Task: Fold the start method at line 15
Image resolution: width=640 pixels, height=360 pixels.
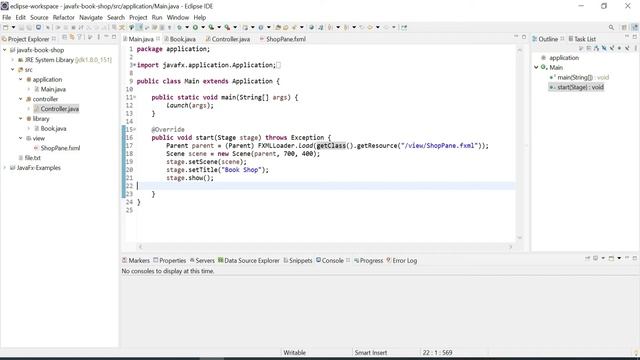Action: (135, 129)
